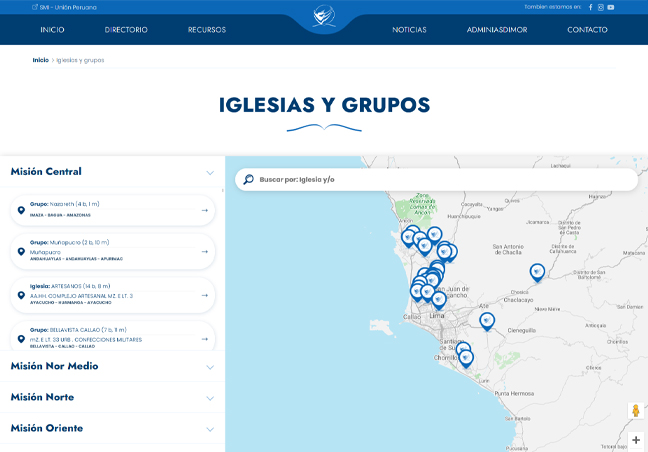648x452 pixels.
Task: Click the map marker near Chaclacayo
Action: click(537, 271)
